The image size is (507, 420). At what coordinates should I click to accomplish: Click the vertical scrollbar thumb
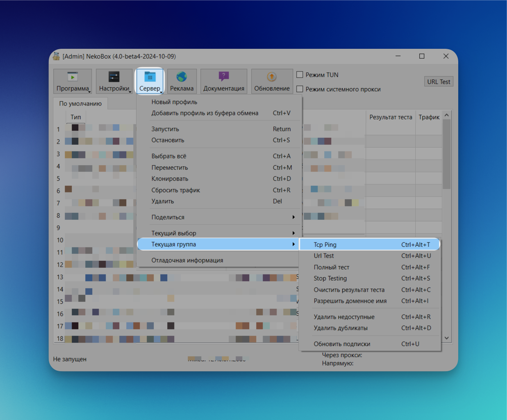[x=447, y=154]
